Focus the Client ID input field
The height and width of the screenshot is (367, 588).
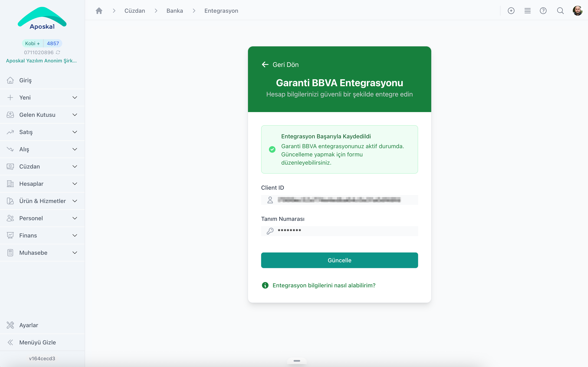pyautogui.click(x=339, y=200)
